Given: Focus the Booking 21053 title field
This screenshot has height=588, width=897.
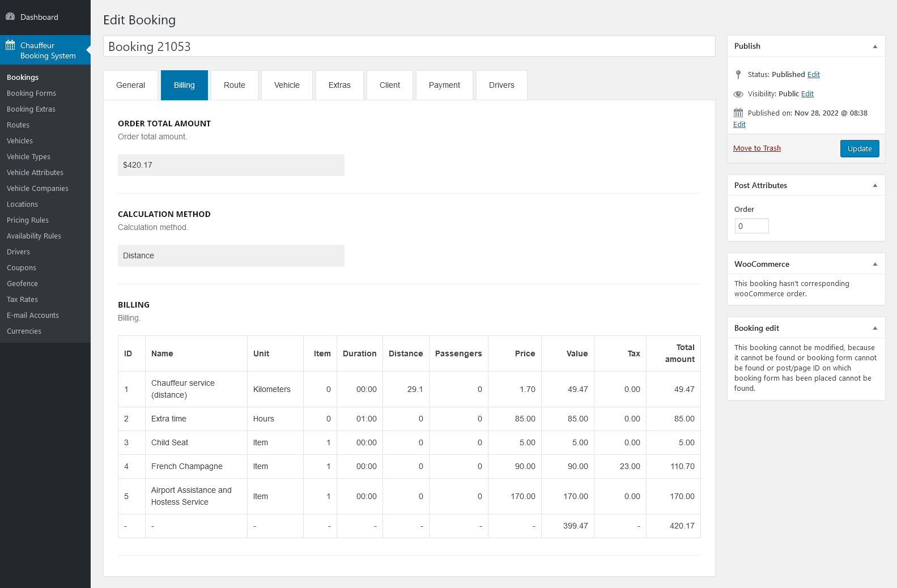Looking at the screenshot, I should 409,46.
